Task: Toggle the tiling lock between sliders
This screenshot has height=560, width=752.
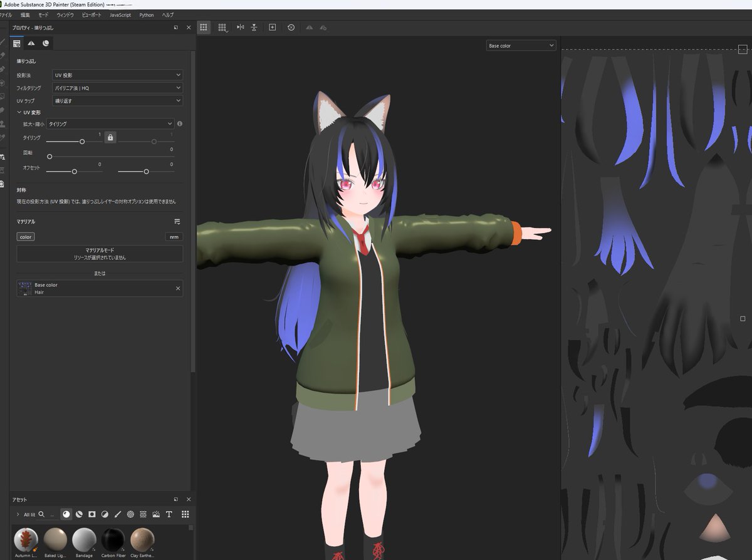Action: pos(110,137)
